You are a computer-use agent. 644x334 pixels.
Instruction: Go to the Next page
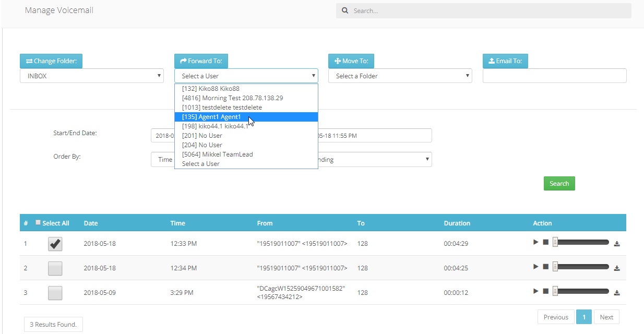click(x=606, y=317)
